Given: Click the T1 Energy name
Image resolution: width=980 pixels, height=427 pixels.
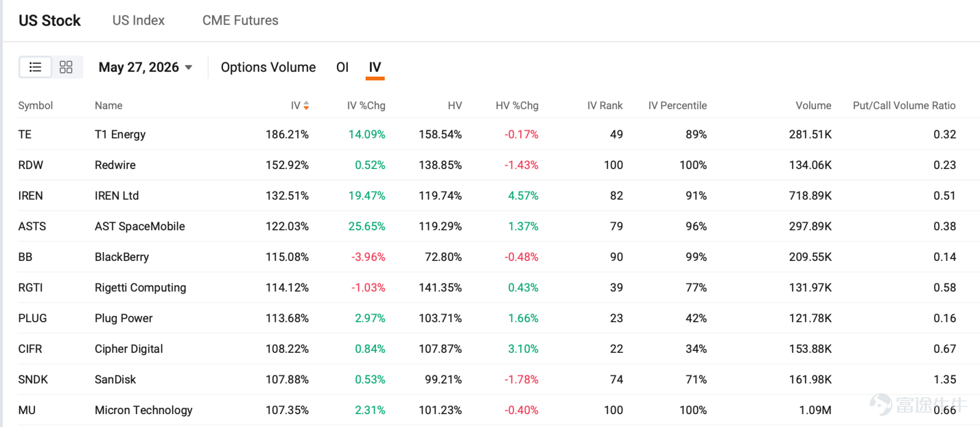Looking at the screenshot, I should [120, 134].
